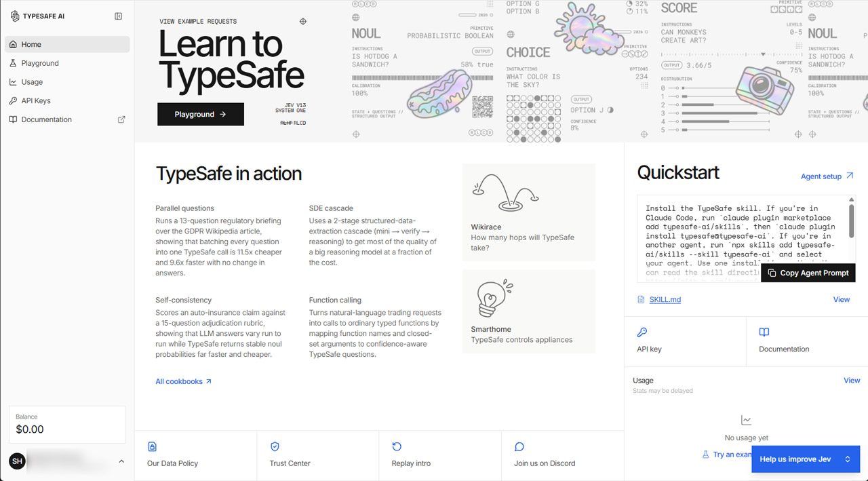The height and width of the screenshot is (481, 868).
Task: Open the All cookbooks link
Action: pos(184,381)
